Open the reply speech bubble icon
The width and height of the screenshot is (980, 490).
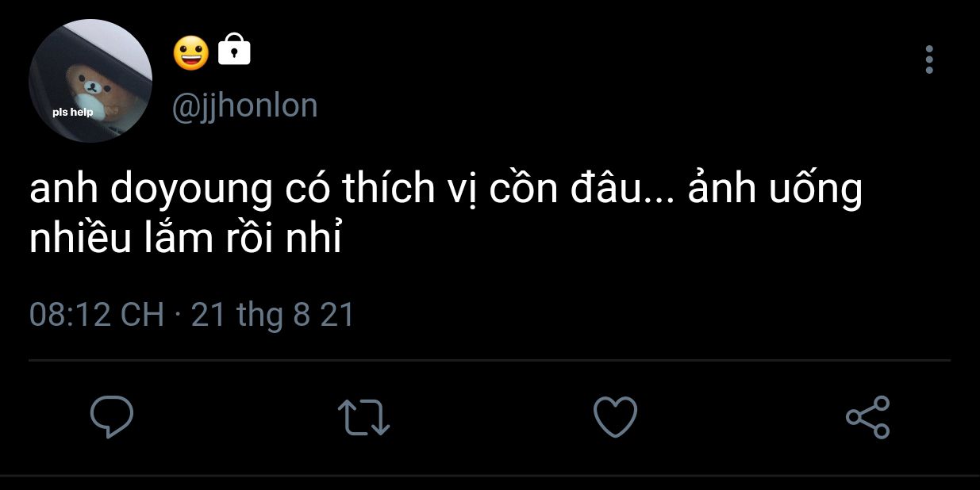111,417
